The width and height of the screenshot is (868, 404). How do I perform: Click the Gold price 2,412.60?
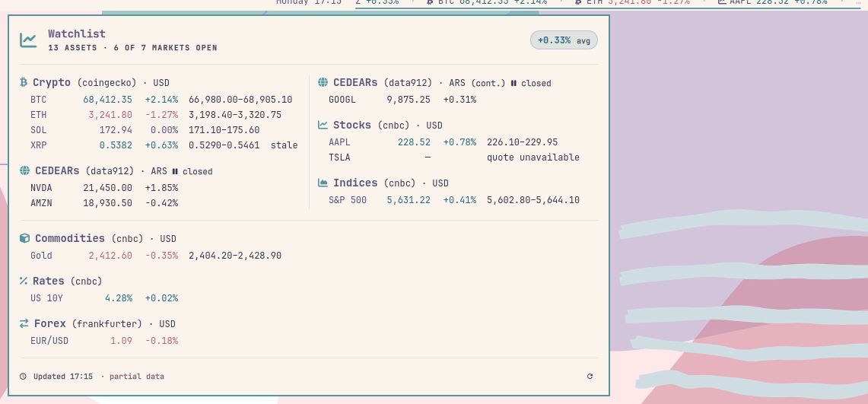click(110, 255)
